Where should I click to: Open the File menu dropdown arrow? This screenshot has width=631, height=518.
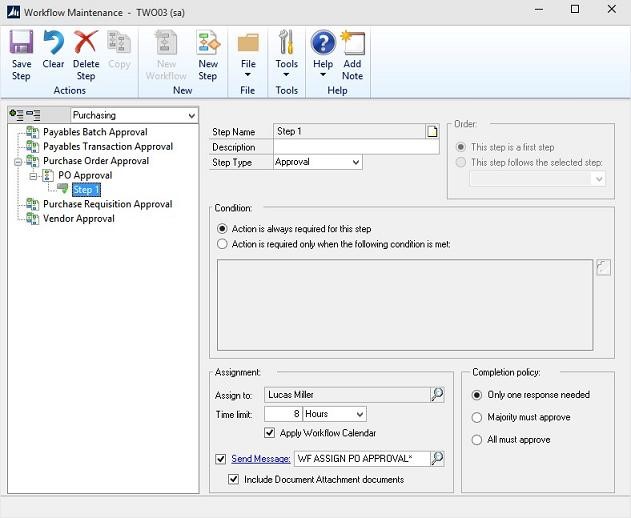point(247,74)
